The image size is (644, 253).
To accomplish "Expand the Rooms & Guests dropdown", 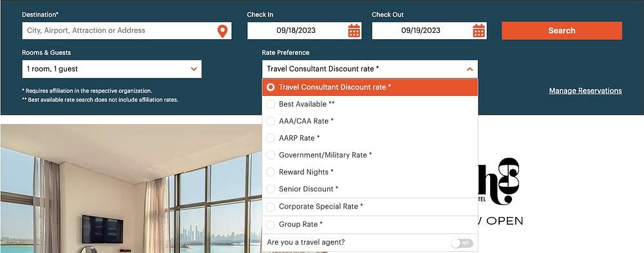I will [111, 69].
